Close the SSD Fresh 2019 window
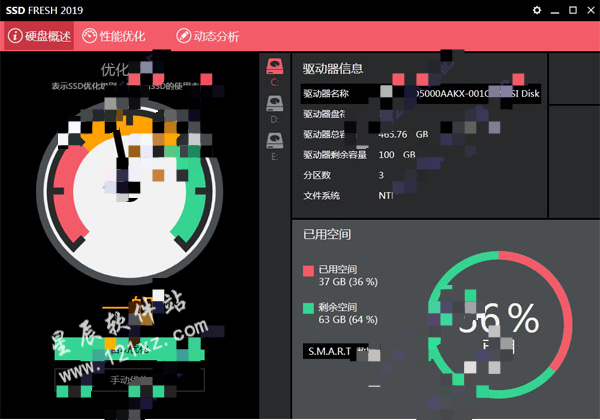This screenshot has width=600, height=420. (x=591, y=10)
